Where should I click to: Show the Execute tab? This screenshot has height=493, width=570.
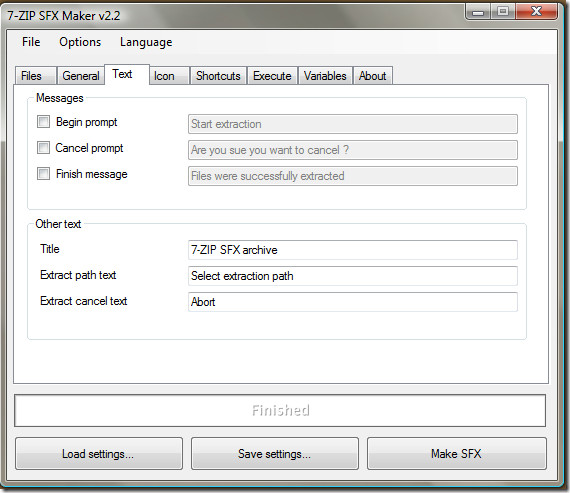272,76
